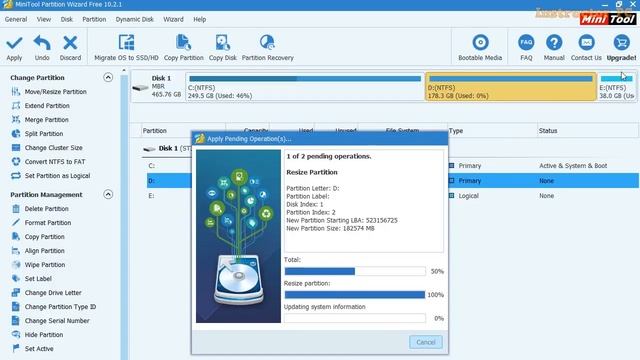Click the Upgrade cart icon

(x=621, y=42)
